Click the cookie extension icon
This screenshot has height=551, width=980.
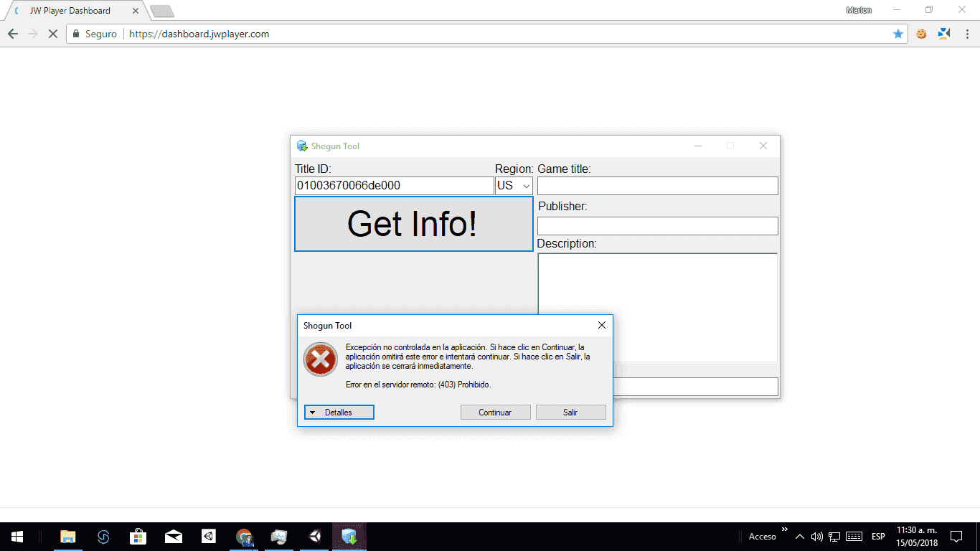point(921,34)
